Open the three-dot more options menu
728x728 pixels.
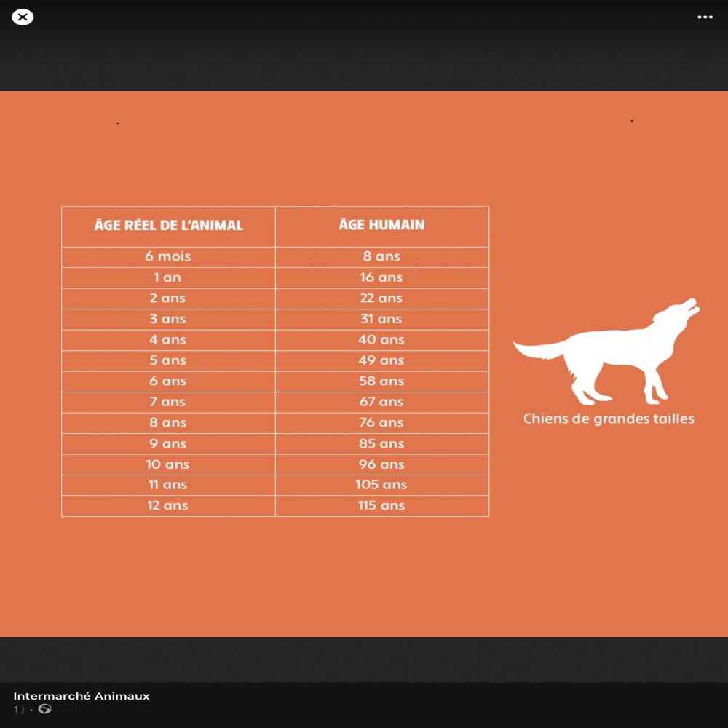pos(705,17)
